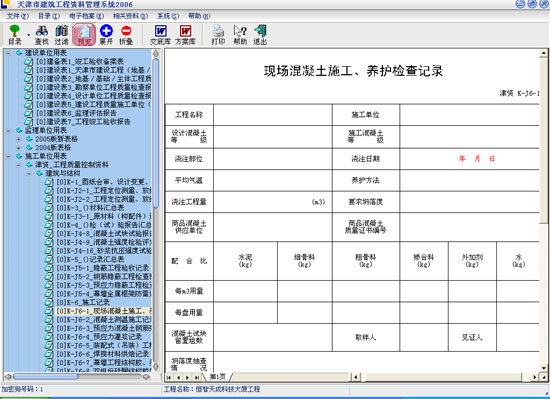Click the form vertical scrollbar up arrow
550x399 pixels.
pos(544,53)
